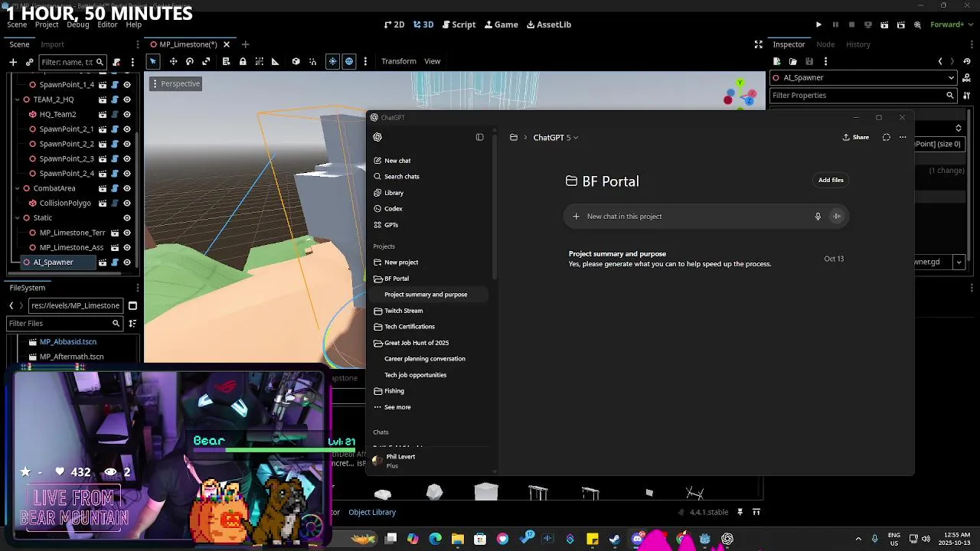Viewport: 980px width, 551px height.
Task: Toggle preview sun light icon
Action: (x=332, y=61)
